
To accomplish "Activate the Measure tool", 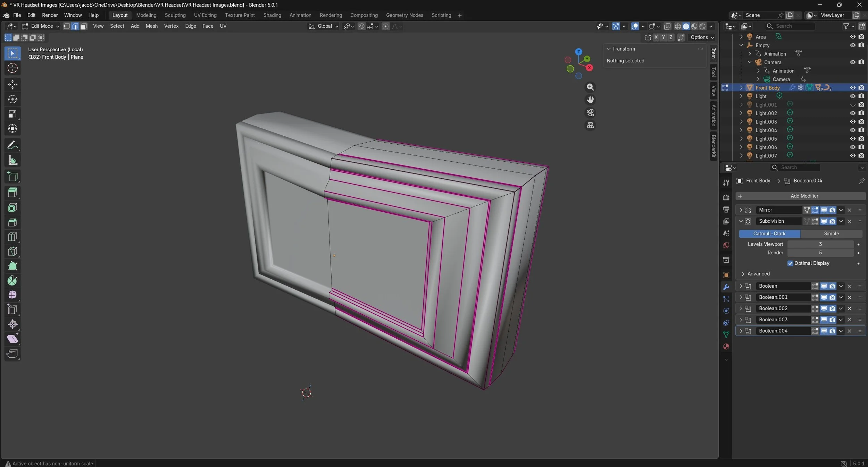I will [12, 160].
